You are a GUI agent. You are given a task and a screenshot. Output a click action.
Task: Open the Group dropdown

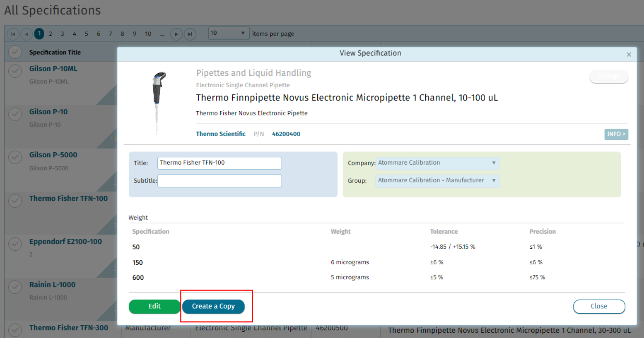click(438, 181)
